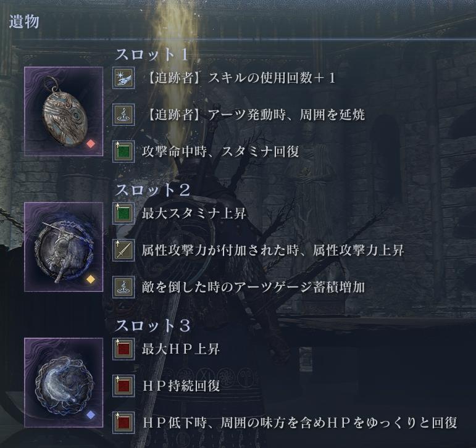Click the red icon for HP低下時 effect

coord(123,423)
